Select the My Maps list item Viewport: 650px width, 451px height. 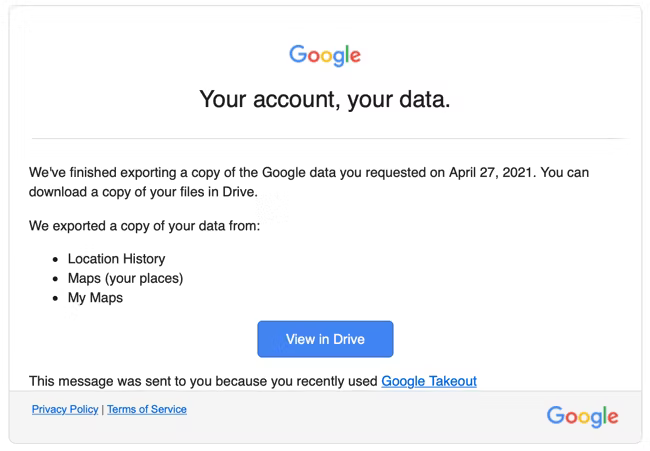[95, 298]
